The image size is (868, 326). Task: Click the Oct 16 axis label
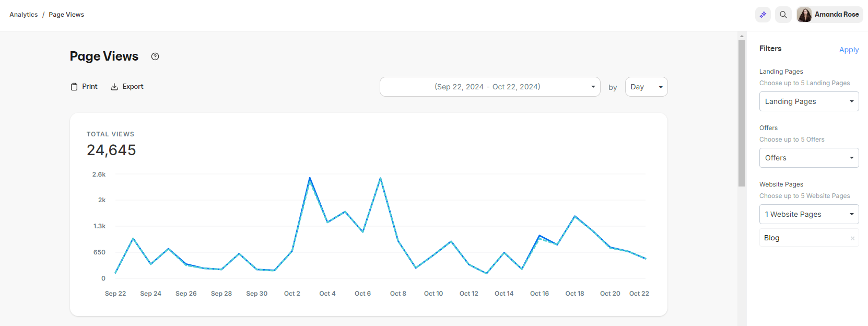pyautogui.click(x=539, y=294)
